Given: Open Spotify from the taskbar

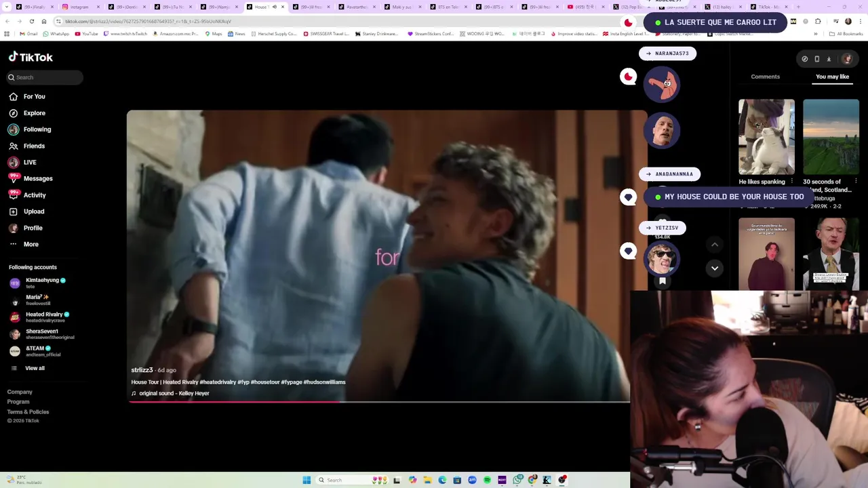Looking at the screenshot, I should 487,480.
